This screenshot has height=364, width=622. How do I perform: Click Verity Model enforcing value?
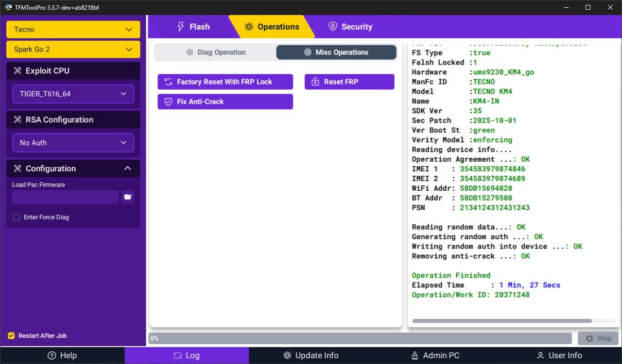[x=492, y=140]
